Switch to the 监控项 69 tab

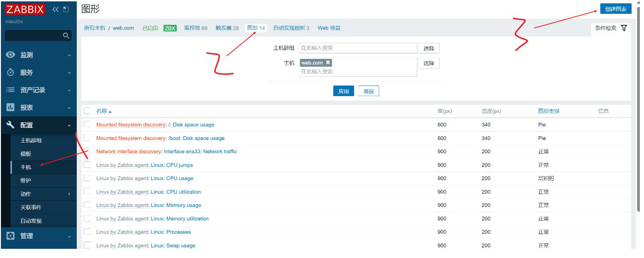coord(196,28)
